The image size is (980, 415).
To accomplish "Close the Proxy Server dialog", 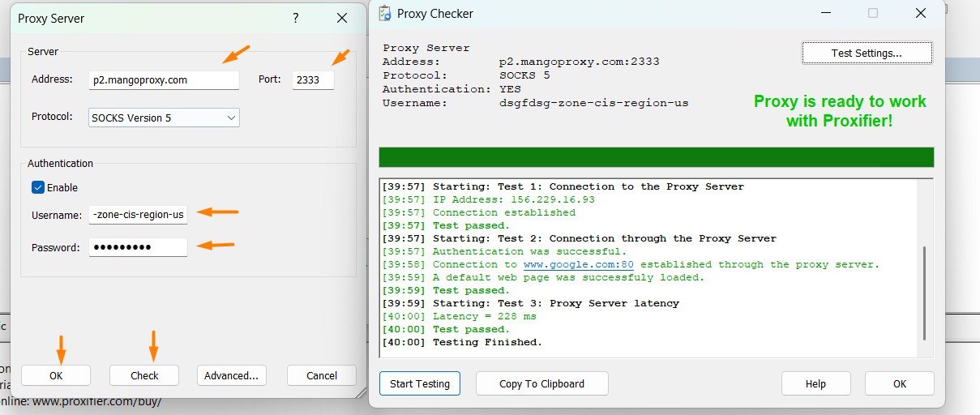I will coord(341,18).
